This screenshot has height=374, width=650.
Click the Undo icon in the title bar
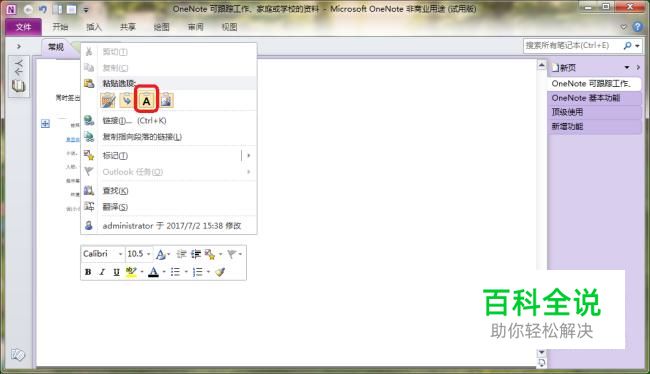(43, 9)
